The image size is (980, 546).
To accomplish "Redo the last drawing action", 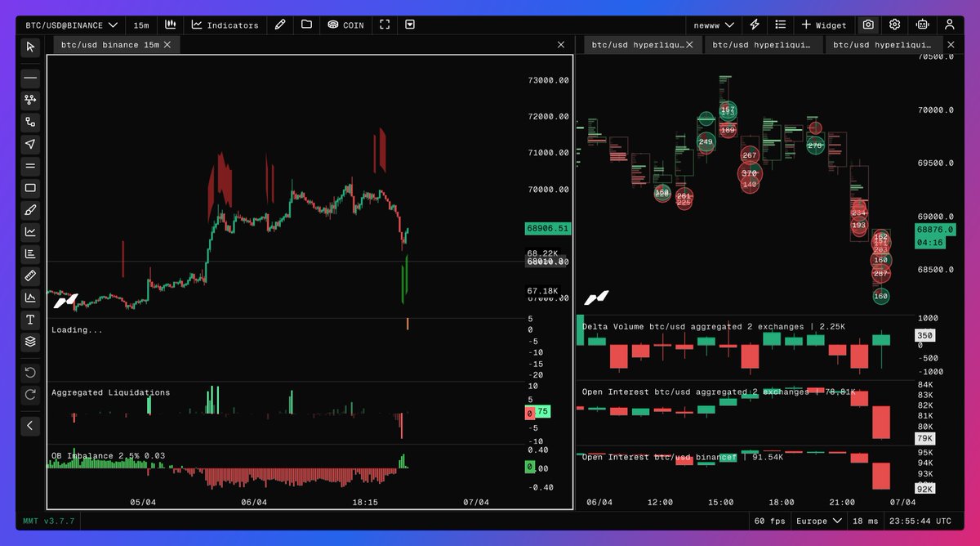I will pos(30,395).
